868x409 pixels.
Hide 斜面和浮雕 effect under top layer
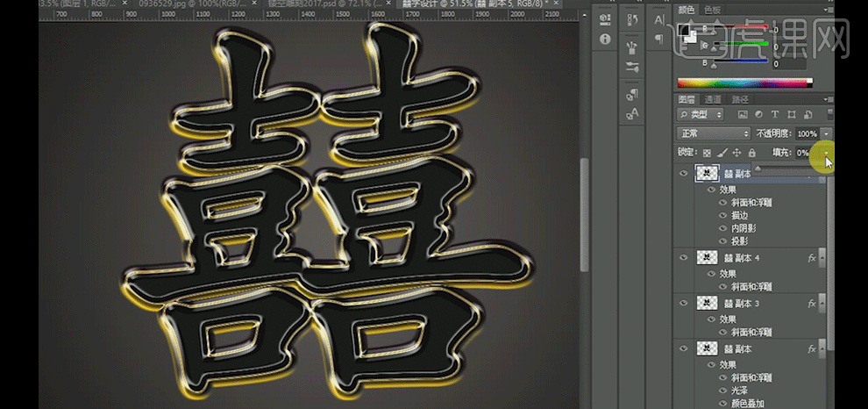tap(722, 203)
